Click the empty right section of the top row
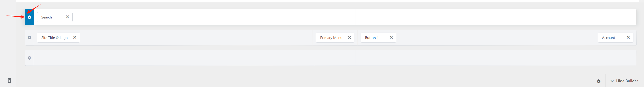This screenshot has width=644, height=87. tap(495, 17)
